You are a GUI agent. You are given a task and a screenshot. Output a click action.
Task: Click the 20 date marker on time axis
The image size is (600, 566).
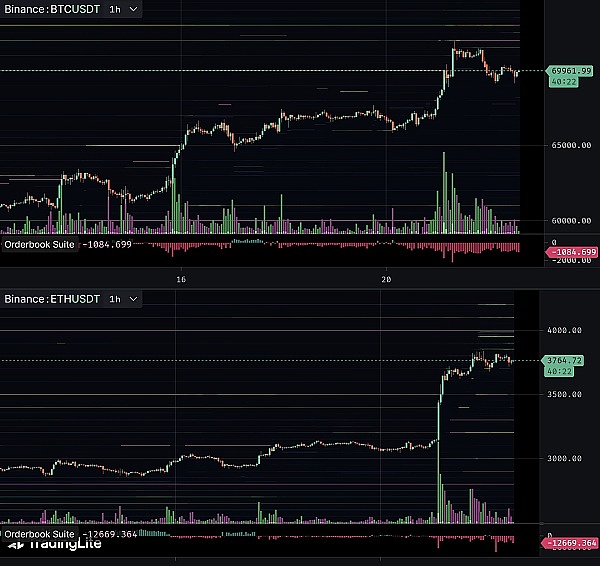click(386, 279)
